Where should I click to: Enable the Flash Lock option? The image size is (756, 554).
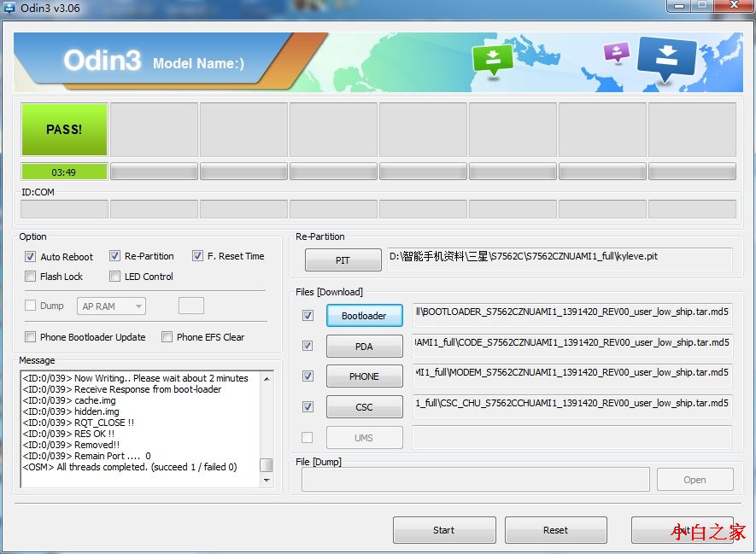[31, 276]
